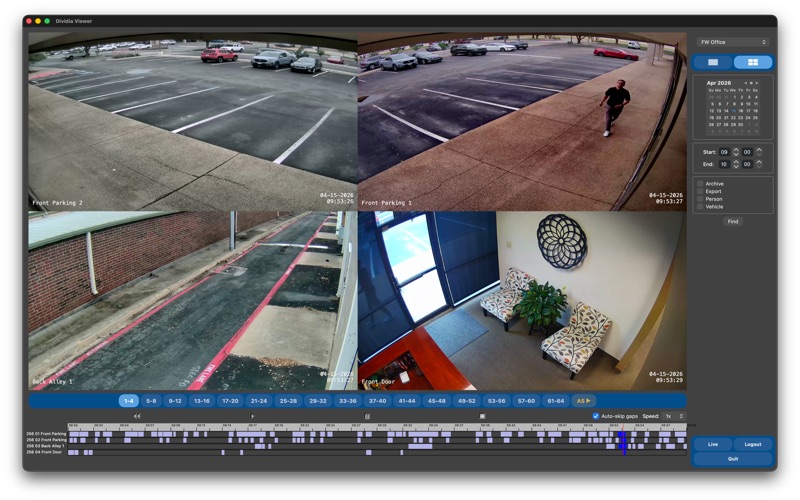The height and width of the screenshot is (500, 800).
Task: Click the Find button
Action: (733, 221)
